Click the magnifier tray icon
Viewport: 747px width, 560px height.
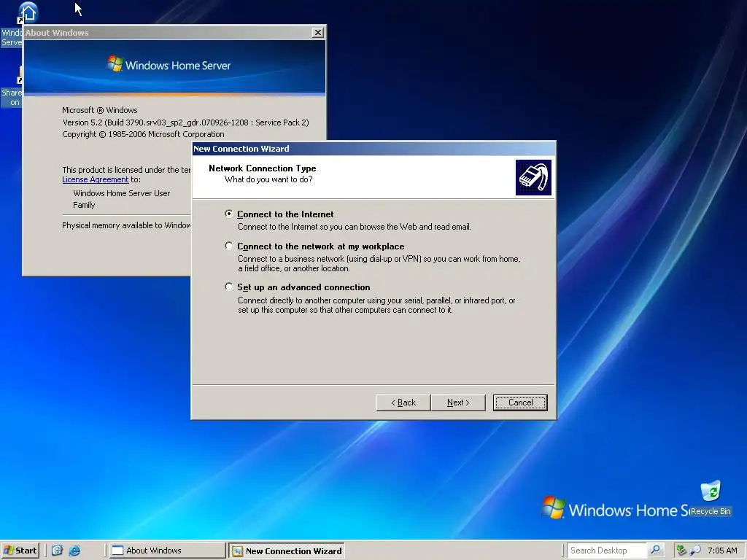pos(695,551)
